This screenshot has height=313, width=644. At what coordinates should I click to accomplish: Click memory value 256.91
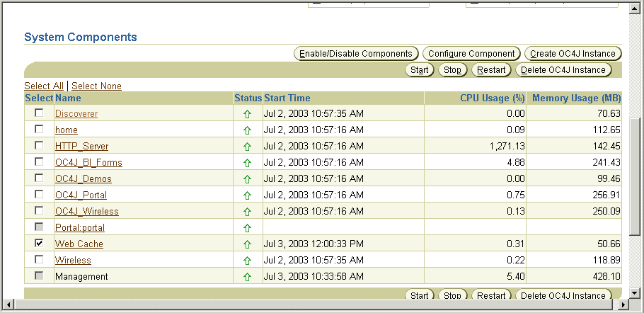(606, 195)
